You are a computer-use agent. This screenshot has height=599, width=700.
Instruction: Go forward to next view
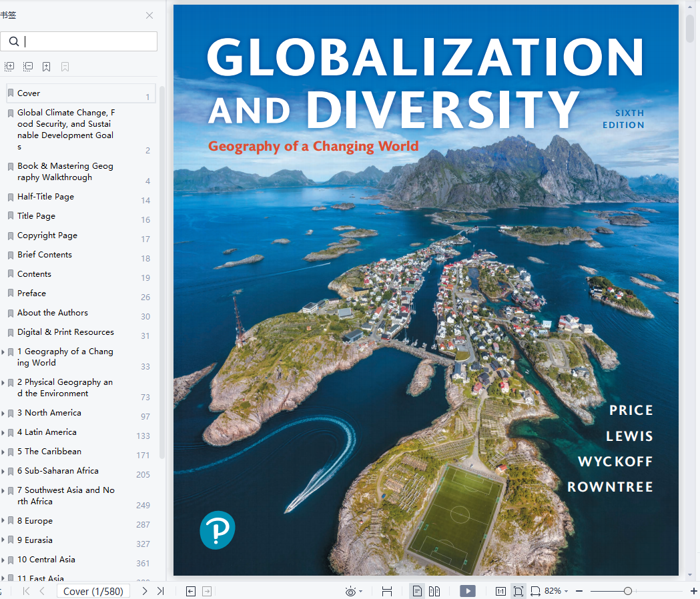tap(207, 592)
